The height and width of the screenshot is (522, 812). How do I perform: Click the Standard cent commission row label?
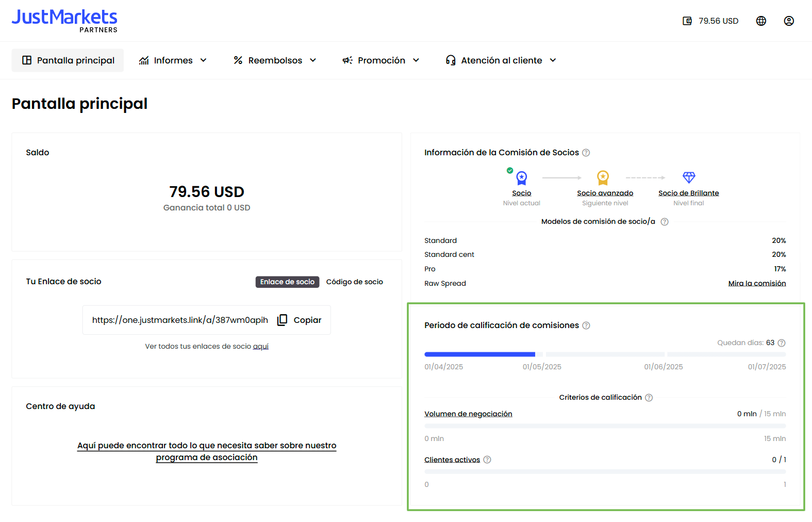click(449, 254)
